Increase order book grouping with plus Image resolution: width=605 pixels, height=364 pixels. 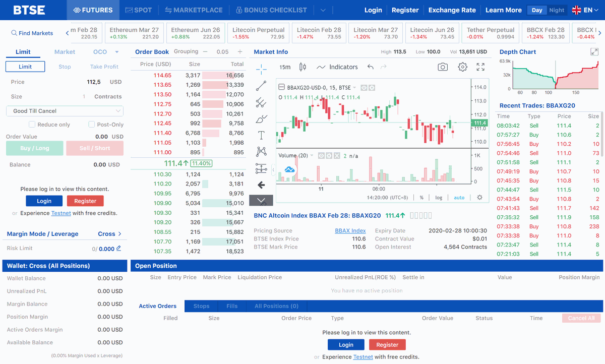pos(240,51)
